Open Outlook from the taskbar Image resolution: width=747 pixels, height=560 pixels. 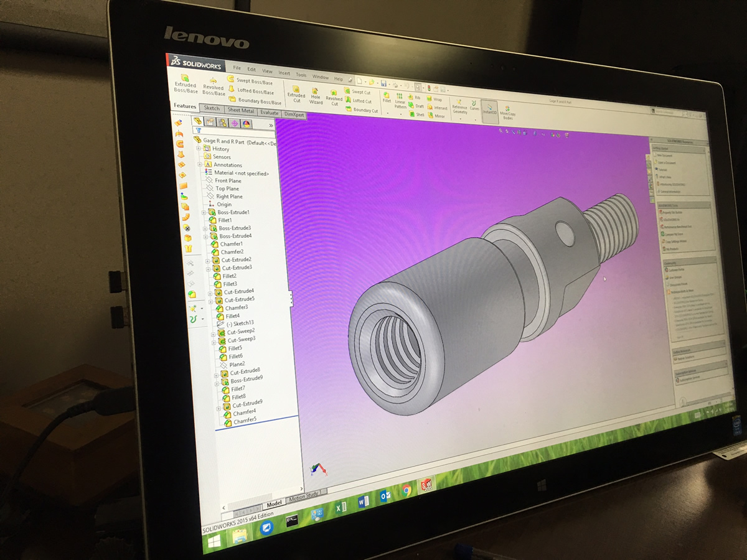coord(385,495)
